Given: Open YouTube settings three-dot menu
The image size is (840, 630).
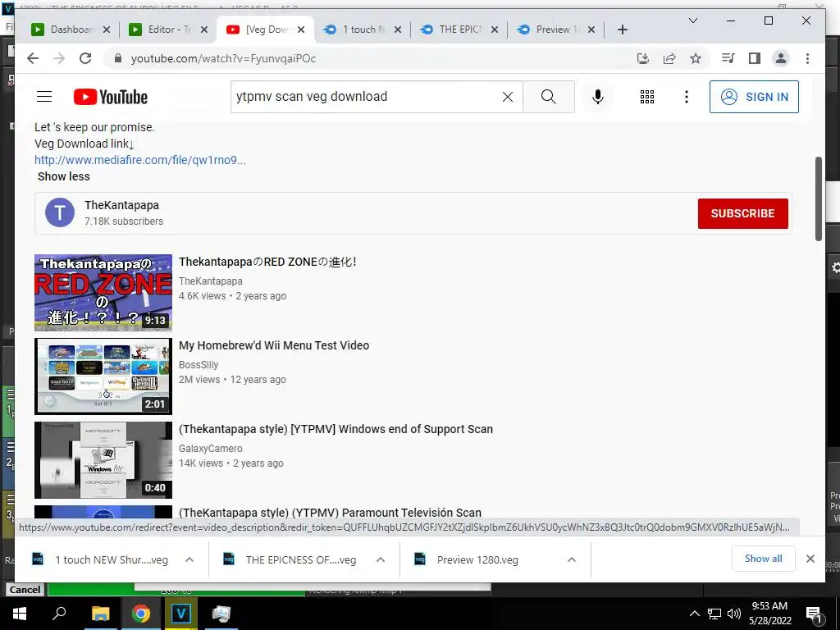Looking at the screenshot, I should tap(687, 97).
